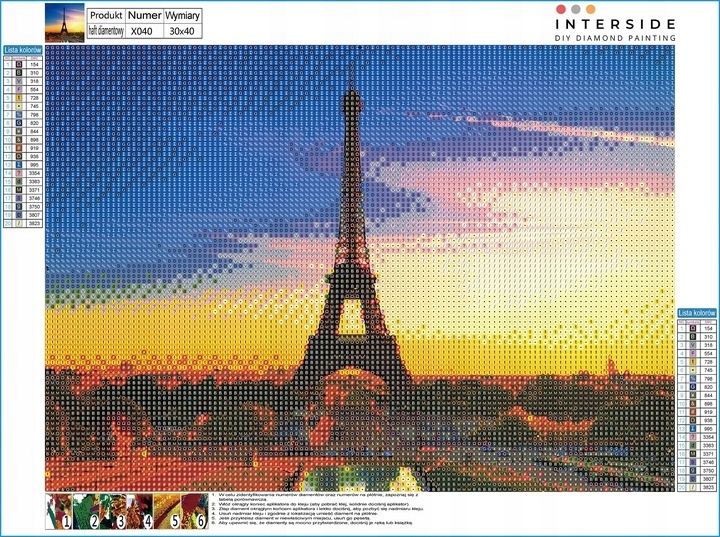Click the 'haft diamentowy' product cell
Image resolution: width=720 pixels, height=537 pixels.
point(106,31)
